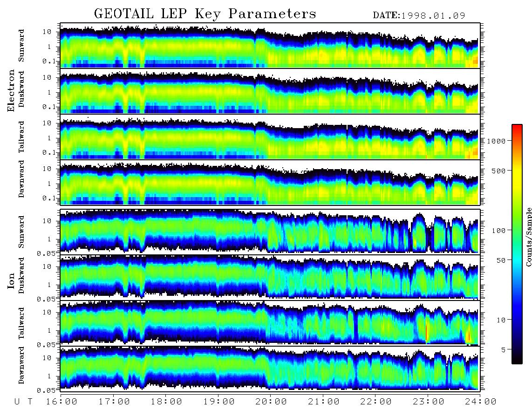
Task: Click the "Ion" group axis label
Action: pos(11,281)
